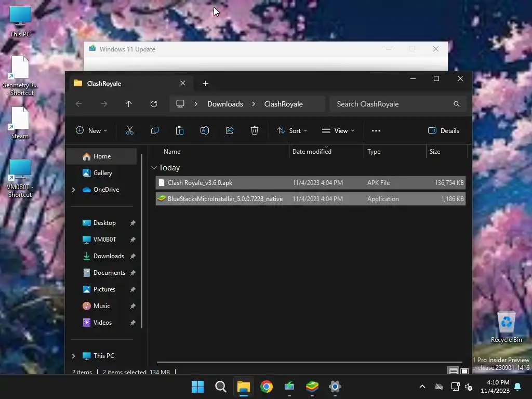This screenshot has height=399, width=532.
Task: Collapse the Today group
Action: 154,168
